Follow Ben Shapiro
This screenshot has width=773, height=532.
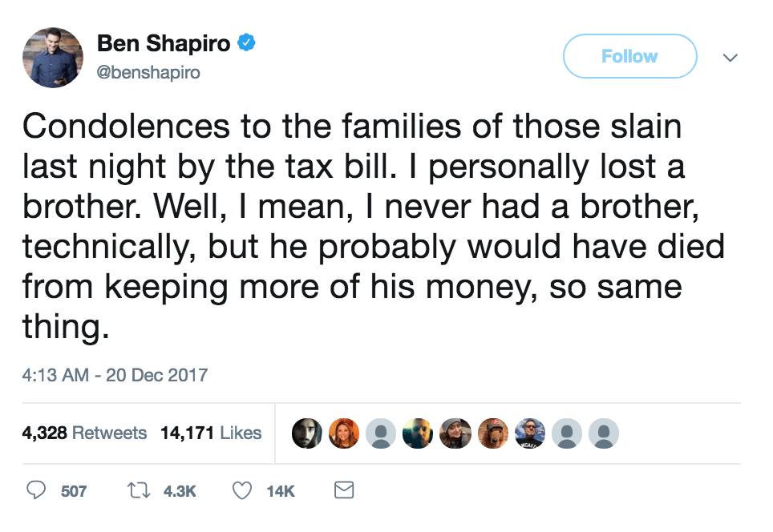(630, 56)
